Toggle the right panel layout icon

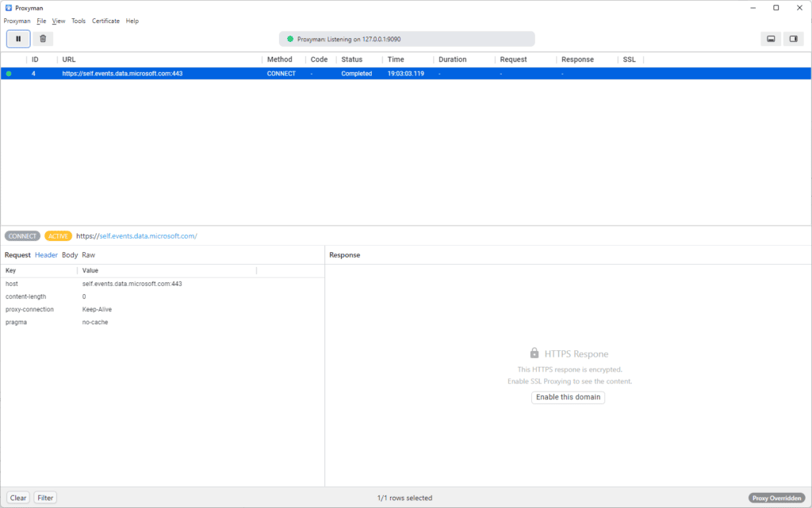(x=793, y=39)
